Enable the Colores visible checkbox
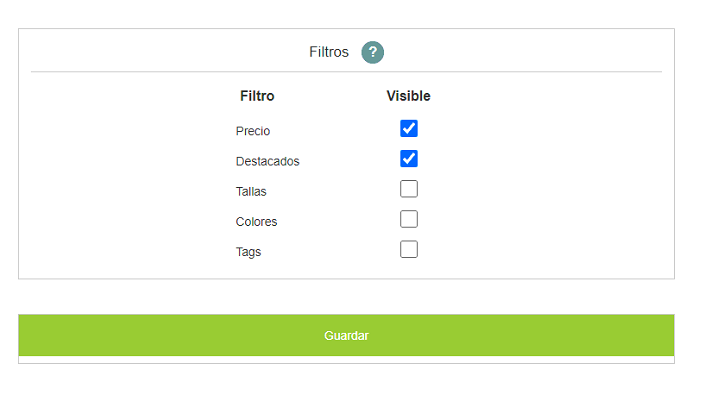Image resolution: width=715 pixels, height=411 pixels. pyautogui.click(x=409, y=219)
